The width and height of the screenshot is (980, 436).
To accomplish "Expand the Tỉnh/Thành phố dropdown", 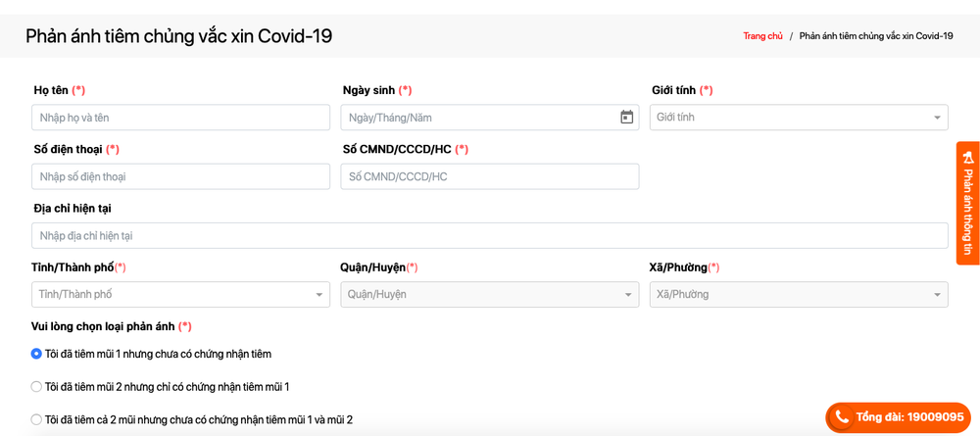I will [x=180, y=294].
